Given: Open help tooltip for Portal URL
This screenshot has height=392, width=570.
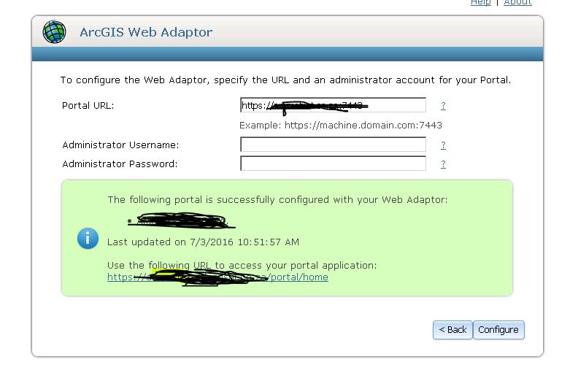Looking at the screenshot, I should (443, 106).
